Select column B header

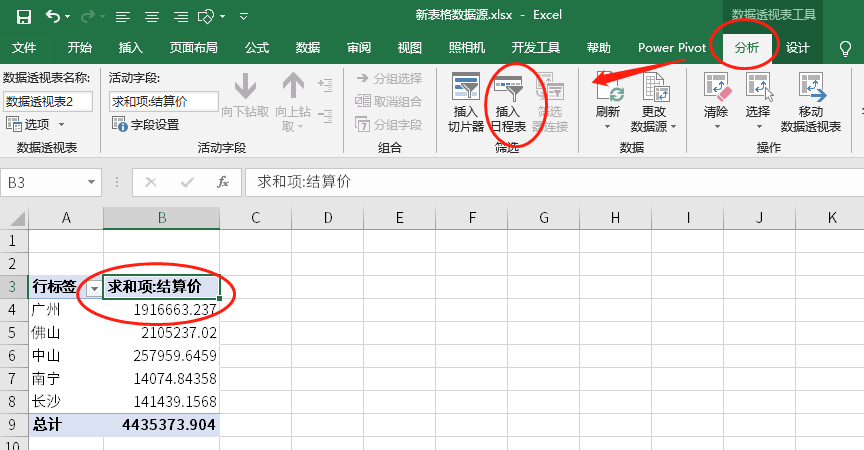coord(161,218)
